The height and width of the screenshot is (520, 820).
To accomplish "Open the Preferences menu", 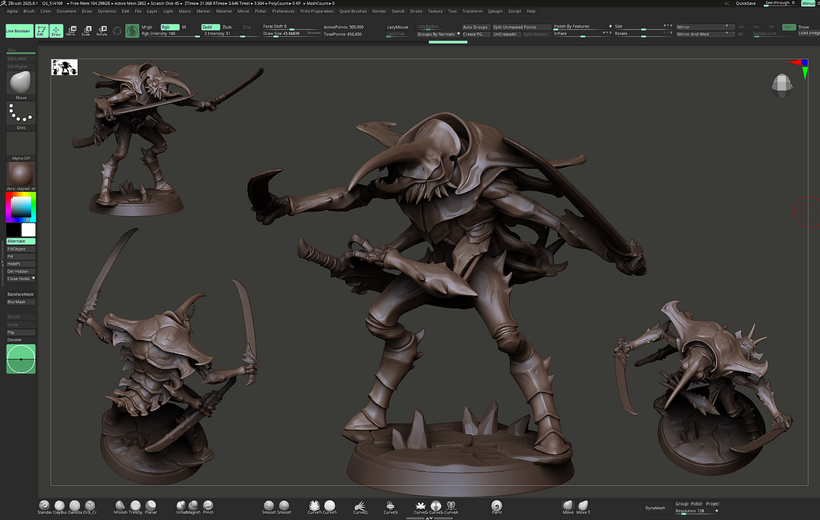I will click(284, 11).
